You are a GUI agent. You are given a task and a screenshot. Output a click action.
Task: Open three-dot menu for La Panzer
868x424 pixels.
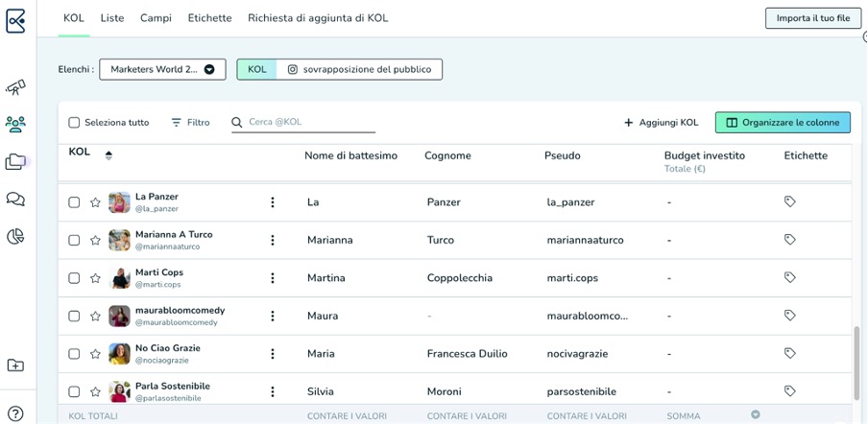click(273, 202)
